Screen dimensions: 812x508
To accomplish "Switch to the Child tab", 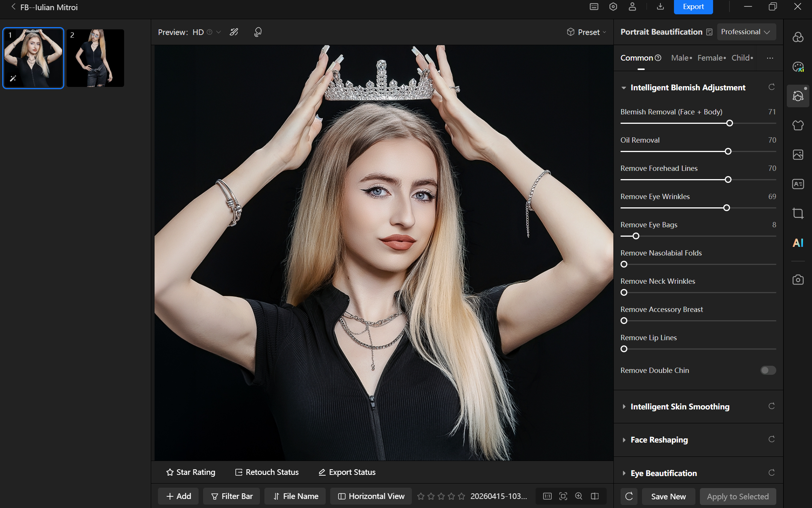I will click(741, 58).
